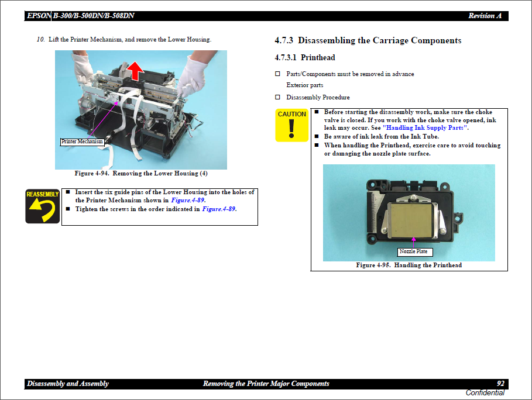The image size is (532, 400).
Task: Click Removing the Printer Major Components footer entry
Action: (266, 383)
